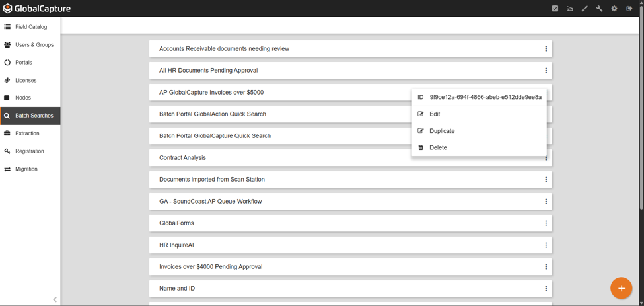Viewport: 644px width, 306px height.
Task: Select 'Documents imported from Scan Station' row
Action: coord(350,180)
